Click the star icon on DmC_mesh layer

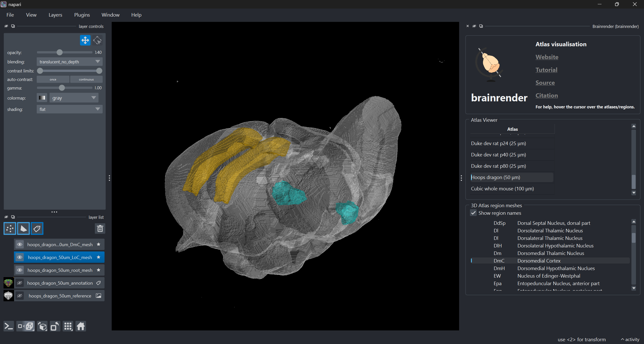pos(99,244)
